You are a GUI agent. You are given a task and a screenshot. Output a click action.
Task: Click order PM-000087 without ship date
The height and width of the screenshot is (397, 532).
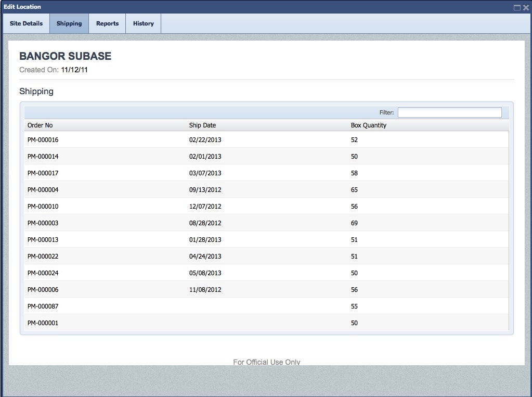[43, 306]
